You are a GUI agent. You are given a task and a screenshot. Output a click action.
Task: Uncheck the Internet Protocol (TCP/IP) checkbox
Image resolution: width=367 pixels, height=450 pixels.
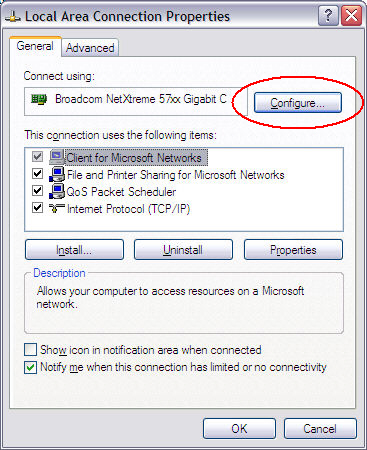click(37, 208)
